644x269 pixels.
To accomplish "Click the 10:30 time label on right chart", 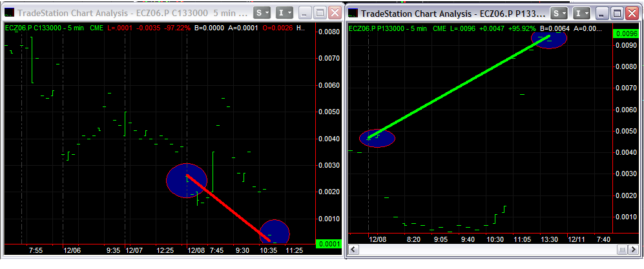I will [x=495, y=239].
